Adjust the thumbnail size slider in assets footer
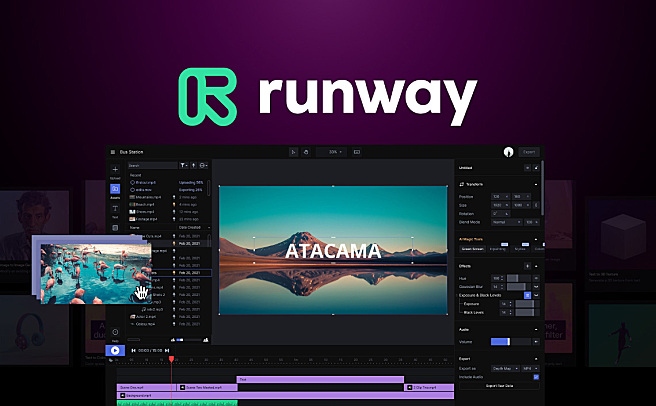Viewport: 656px width, 406px height. pos(189,340)
